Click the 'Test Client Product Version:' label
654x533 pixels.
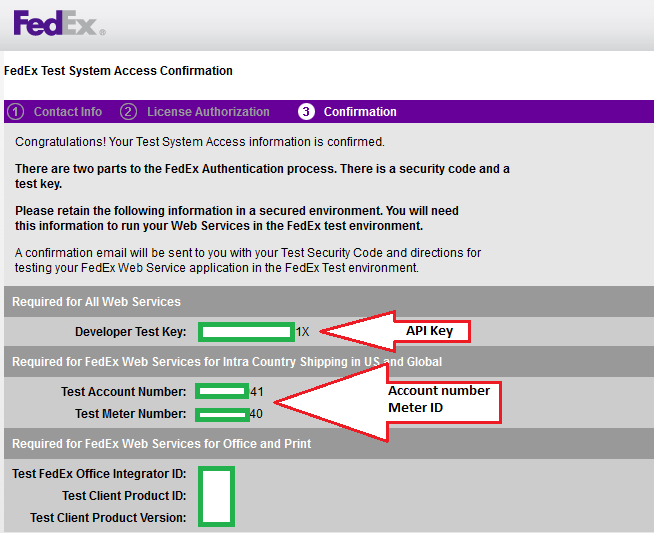[108, 518]
